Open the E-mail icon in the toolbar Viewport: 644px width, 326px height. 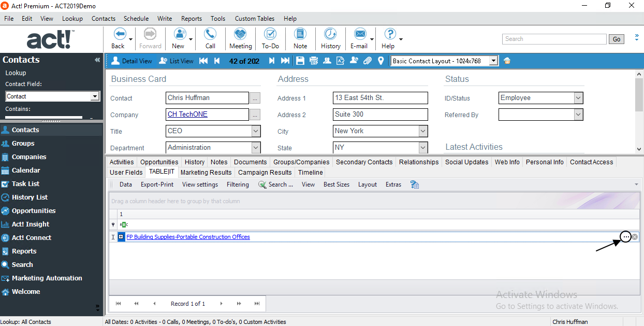point(360,38)
